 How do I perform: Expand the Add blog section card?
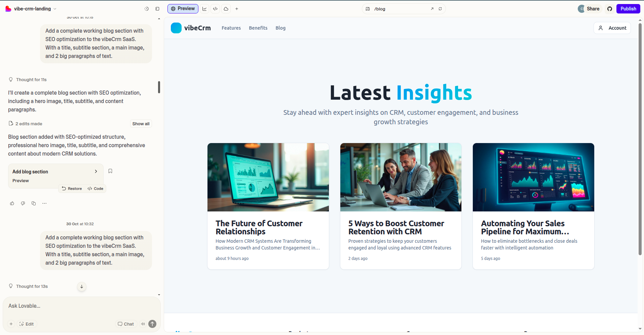[96, 171]
